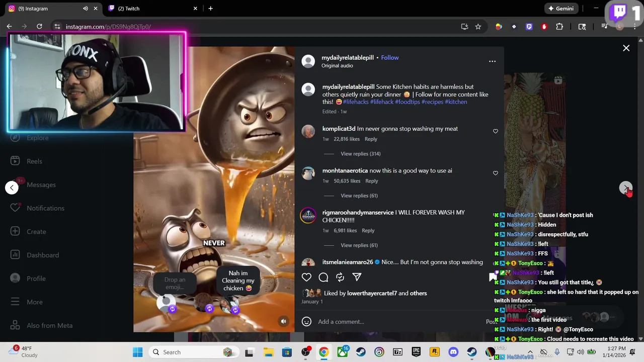Like monhtanaerotica's comment
644x362 pixels.
pos(495,173)
